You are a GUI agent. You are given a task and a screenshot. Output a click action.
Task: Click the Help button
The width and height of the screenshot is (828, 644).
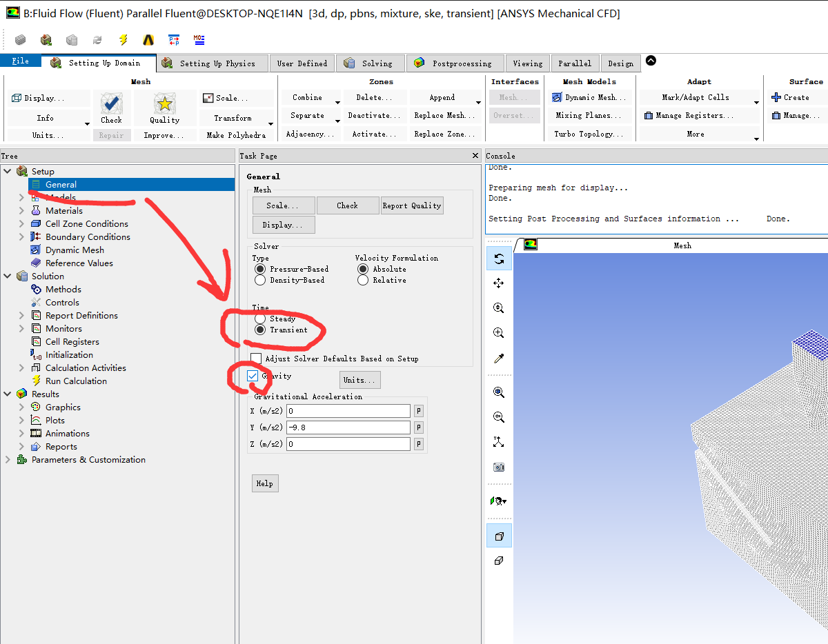265,483
